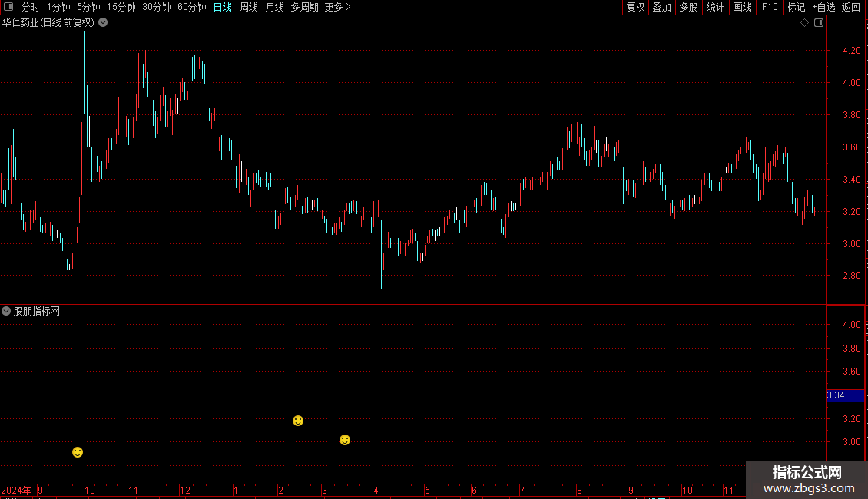The width and height of the screenshot is (868, 499).
Task: Select the 60分钟 period tab
Action: (192, 7)
